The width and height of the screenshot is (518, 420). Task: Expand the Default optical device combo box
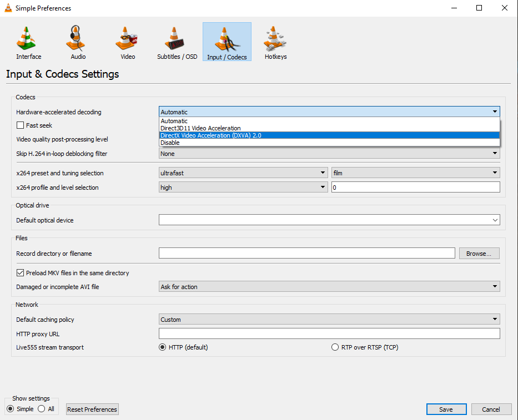(329, 220)
